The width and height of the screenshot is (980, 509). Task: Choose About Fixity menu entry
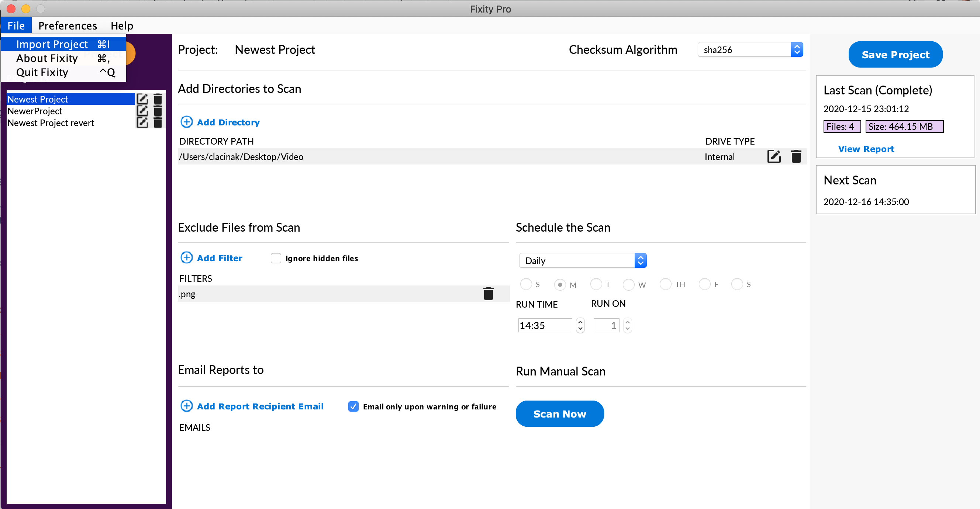[63, 58]
